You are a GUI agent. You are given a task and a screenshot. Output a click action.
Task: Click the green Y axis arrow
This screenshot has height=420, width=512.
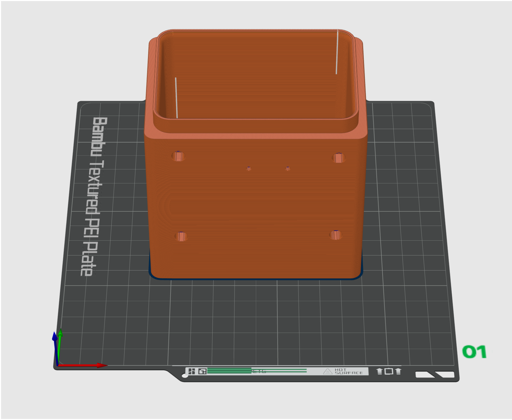pos(60,333)
